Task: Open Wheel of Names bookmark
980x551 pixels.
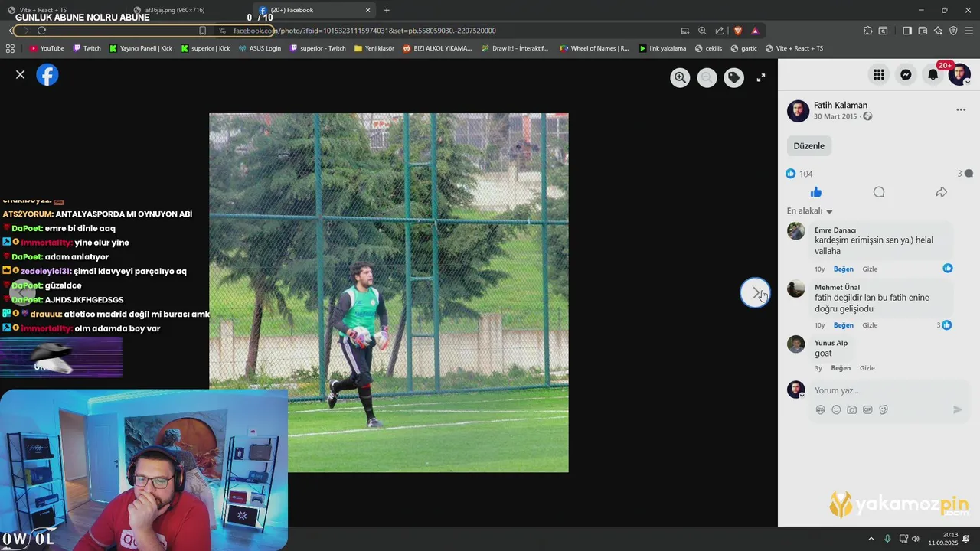Action: tap(594, 48)
